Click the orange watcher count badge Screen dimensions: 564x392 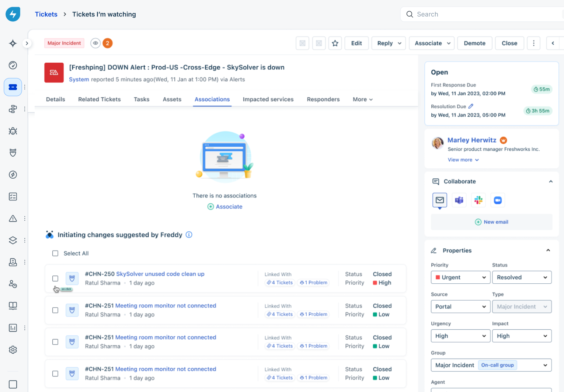tap(108, 43)
